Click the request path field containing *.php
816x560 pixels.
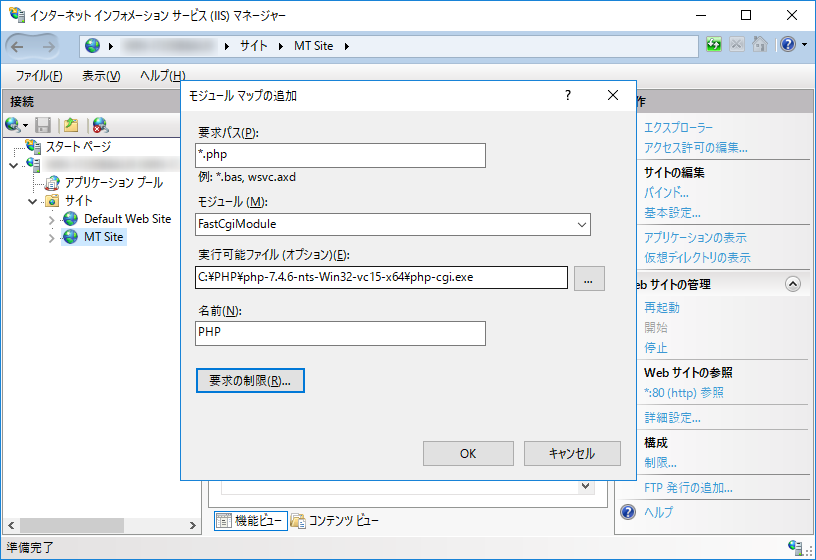pos(340,155)
